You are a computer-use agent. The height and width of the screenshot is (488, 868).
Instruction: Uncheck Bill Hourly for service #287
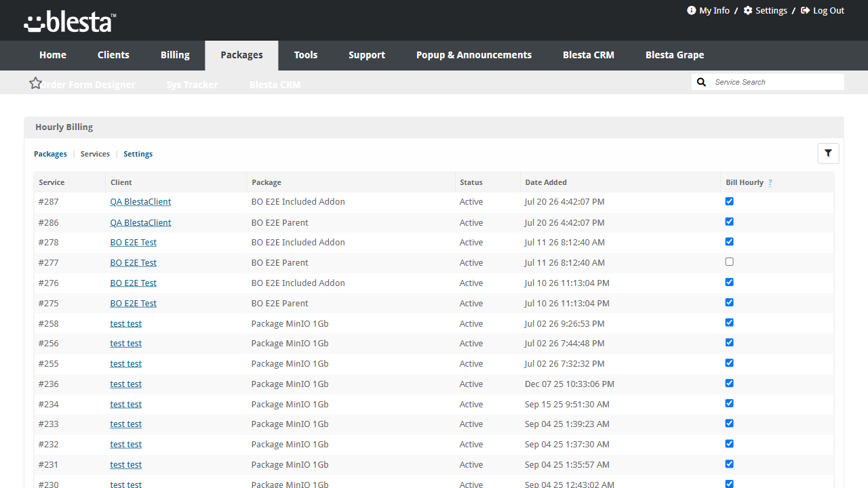tap(730, 201)
